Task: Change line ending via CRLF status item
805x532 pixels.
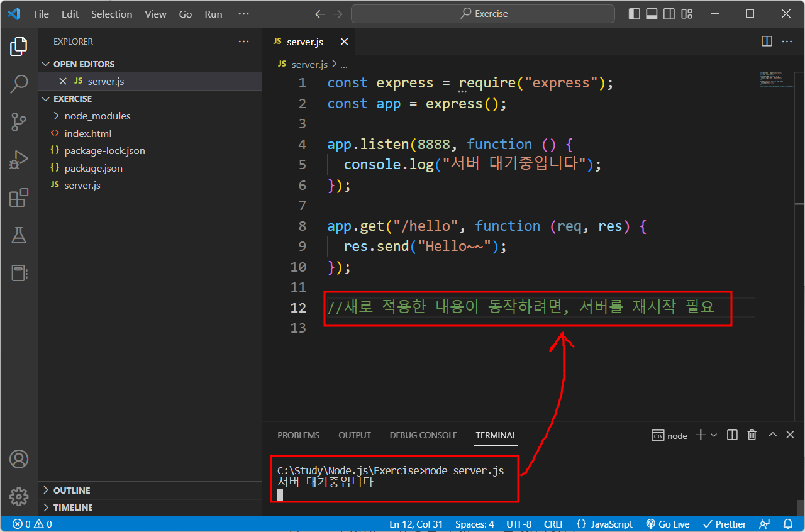Action: [x=554, y=524]
